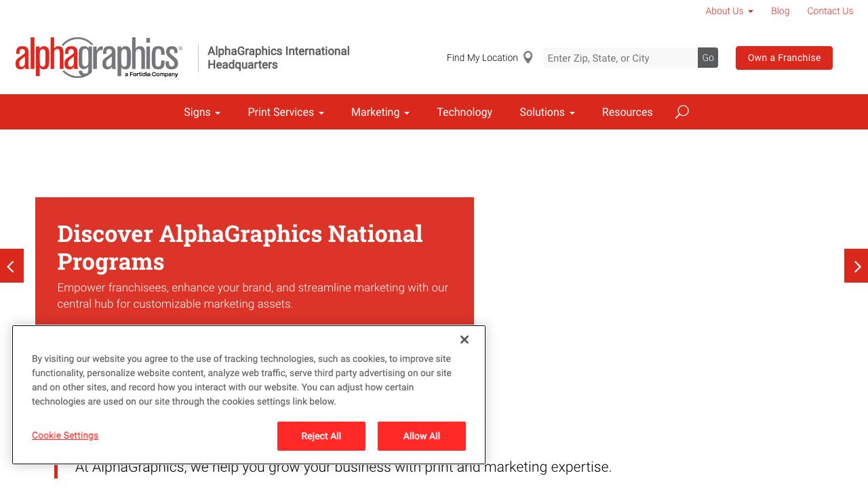Open the Print Services dropdown

pyautogui.click(x=285, y=112)
